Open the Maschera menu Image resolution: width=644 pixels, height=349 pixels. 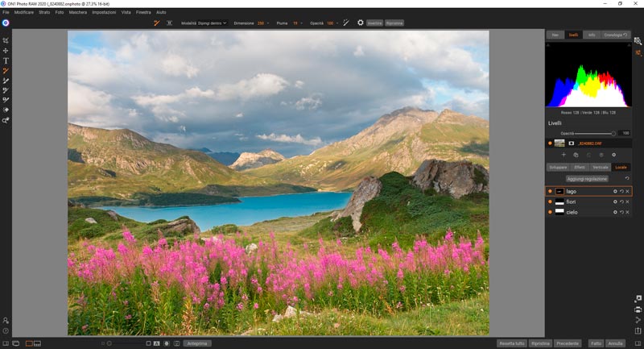coord(78,12)
